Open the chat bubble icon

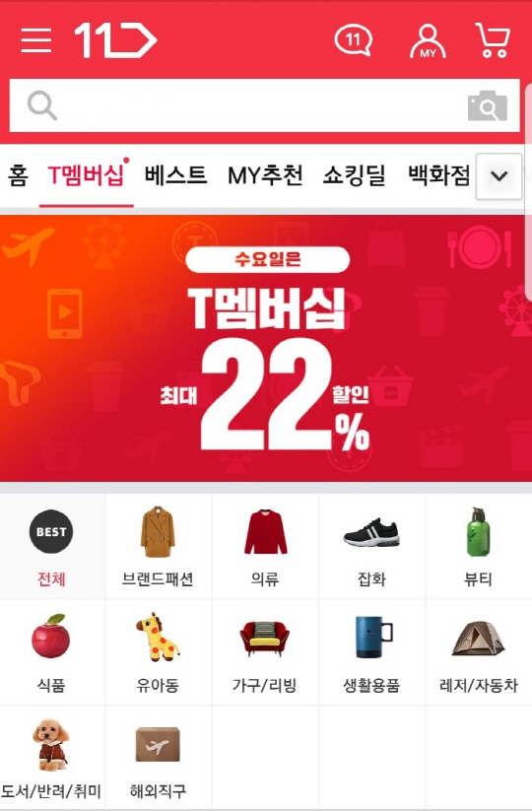(x=353, y=40)
